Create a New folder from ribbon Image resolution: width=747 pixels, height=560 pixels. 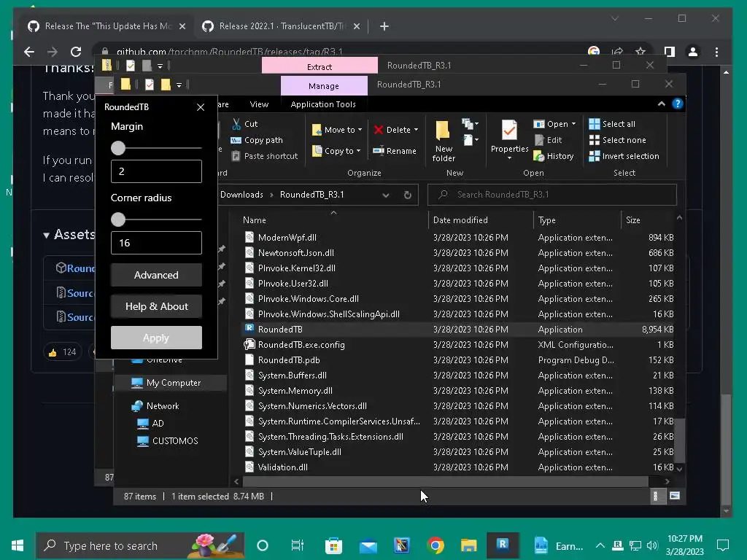443,141
